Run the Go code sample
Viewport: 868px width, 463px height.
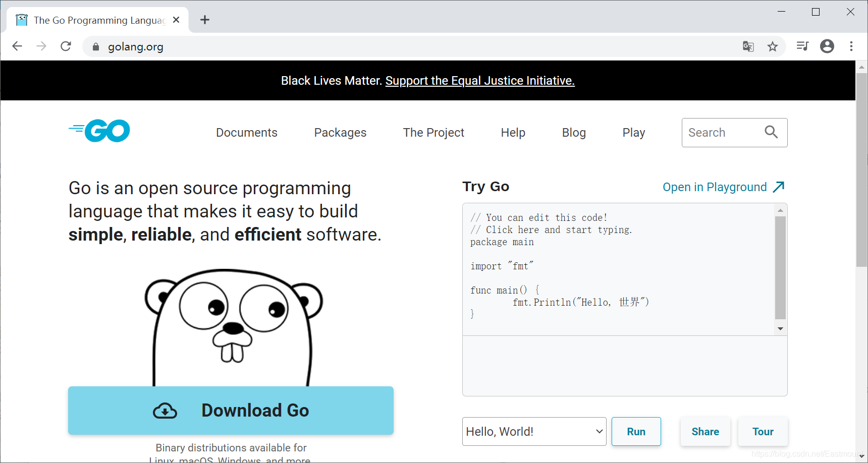point(636,432)
